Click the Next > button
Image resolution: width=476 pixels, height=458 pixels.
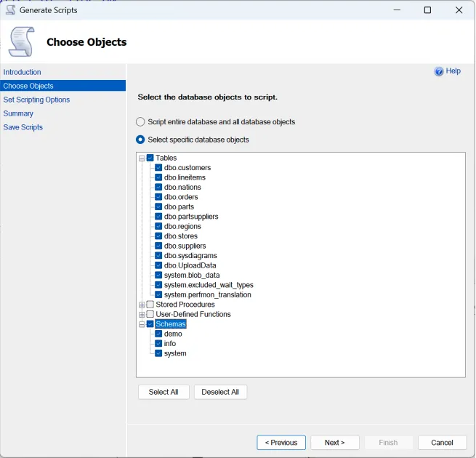(x=334, y=443)
